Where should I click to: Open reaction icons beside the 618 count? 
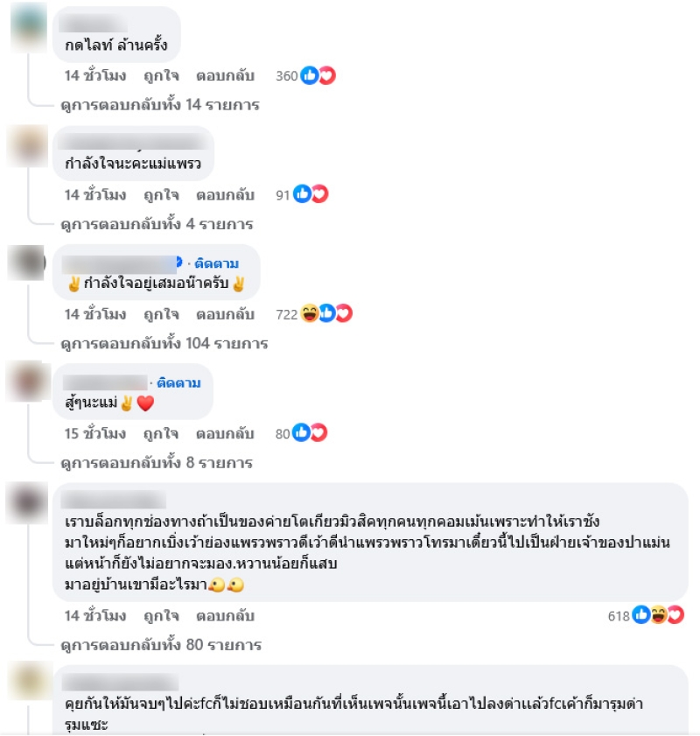(x=658, y=615)
